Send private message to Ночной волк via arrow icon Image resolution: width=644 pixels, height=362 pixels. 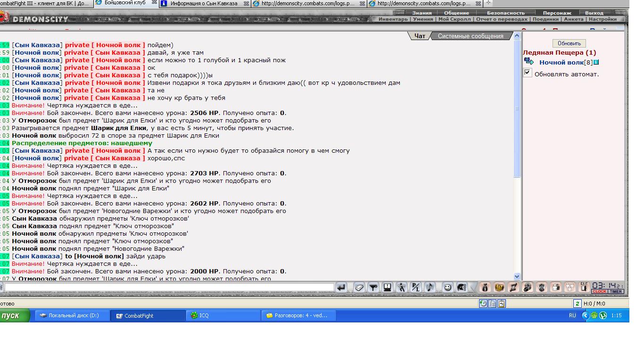click(529, 62)
